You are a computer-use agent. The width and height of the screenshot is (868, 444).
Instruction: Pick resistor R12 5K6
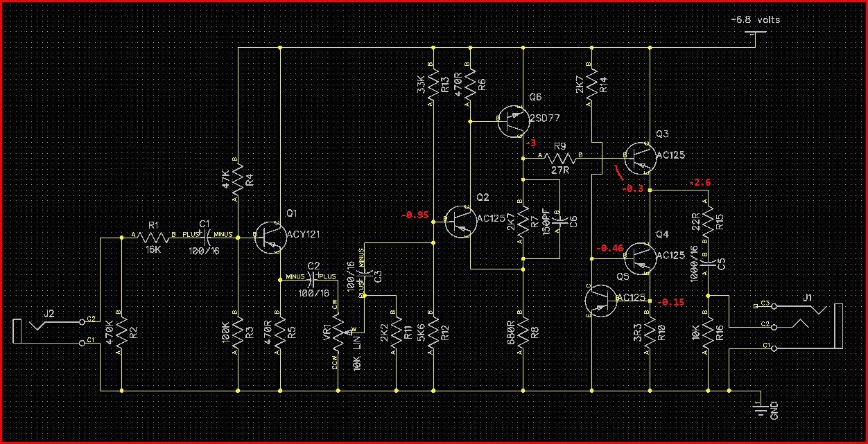click(x=433, y=332)
